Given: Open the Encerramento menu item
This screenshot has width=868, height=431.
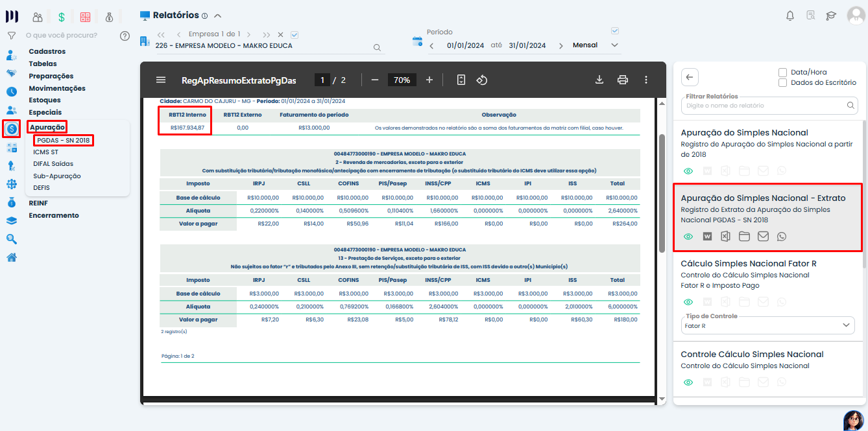Looking at the screenshot, I should [x=54, y=215].
